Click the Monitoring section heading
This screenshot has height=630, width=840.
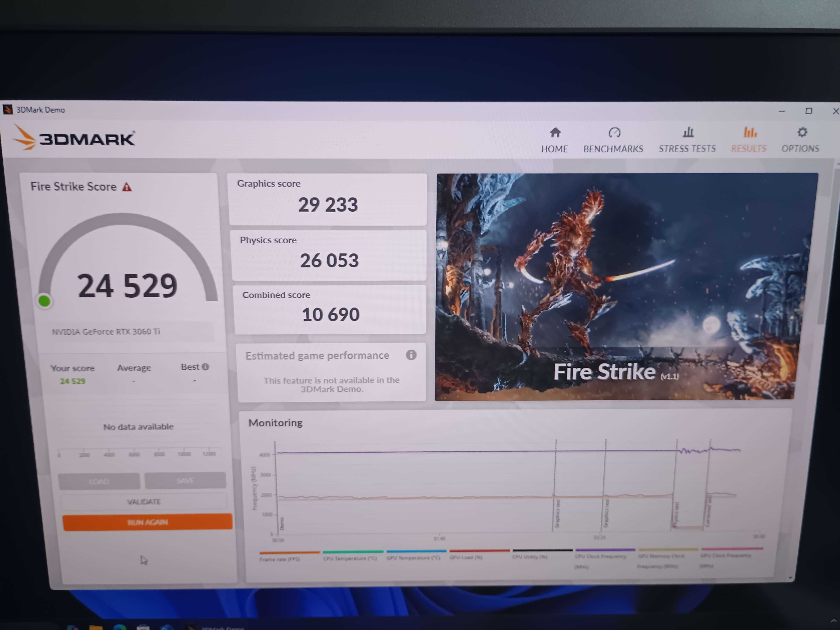(275, 423)
